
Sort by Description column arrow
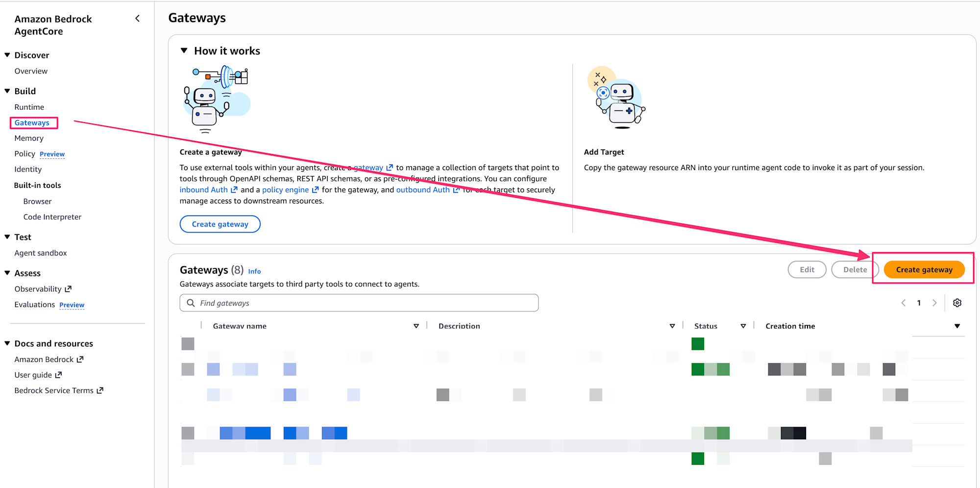click(x=672, y=326)
